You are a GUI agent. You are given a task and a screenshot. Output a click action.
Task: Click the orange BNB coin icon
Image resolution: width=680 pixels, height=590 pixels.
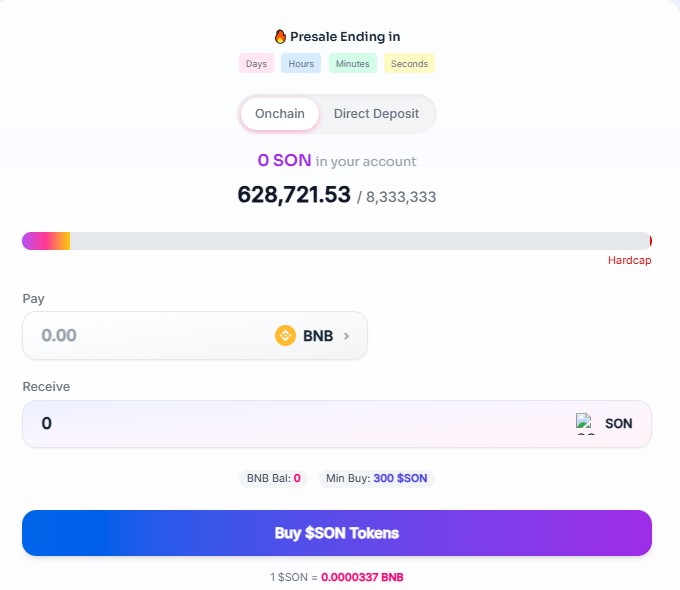coord(285,336)
